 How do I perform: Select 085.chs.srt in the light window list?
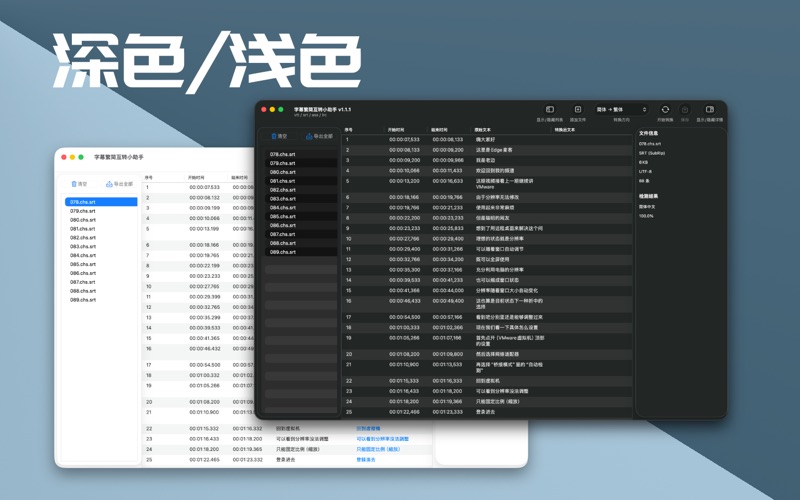click(x=83, y=264)
